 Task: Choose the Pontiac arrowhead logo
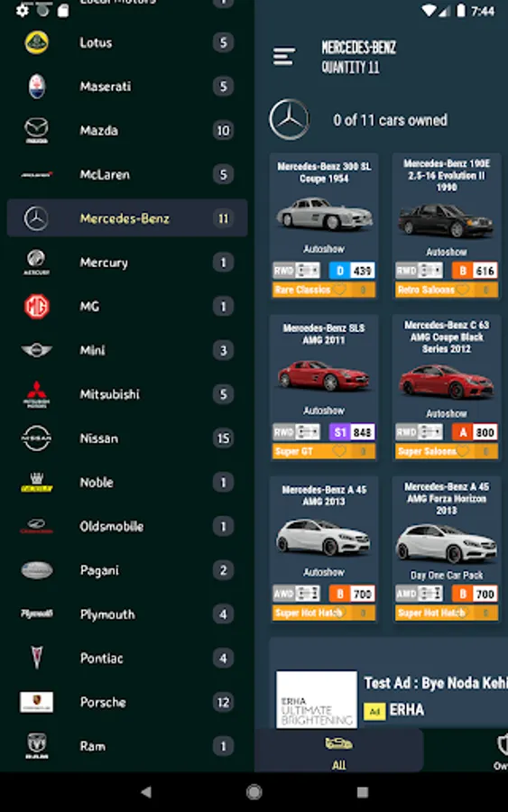(36, 658)
